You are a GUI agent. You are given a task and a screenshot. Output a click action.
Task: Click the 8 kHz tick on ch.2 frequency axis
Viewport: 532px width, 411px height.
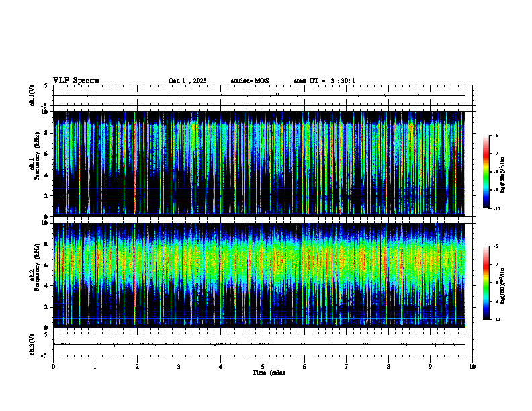pyautogui.click(x=48, y=244)
